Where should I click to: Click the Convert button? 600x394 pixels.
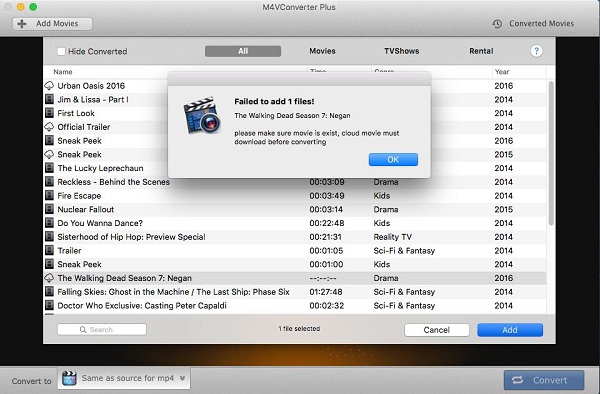544,380
